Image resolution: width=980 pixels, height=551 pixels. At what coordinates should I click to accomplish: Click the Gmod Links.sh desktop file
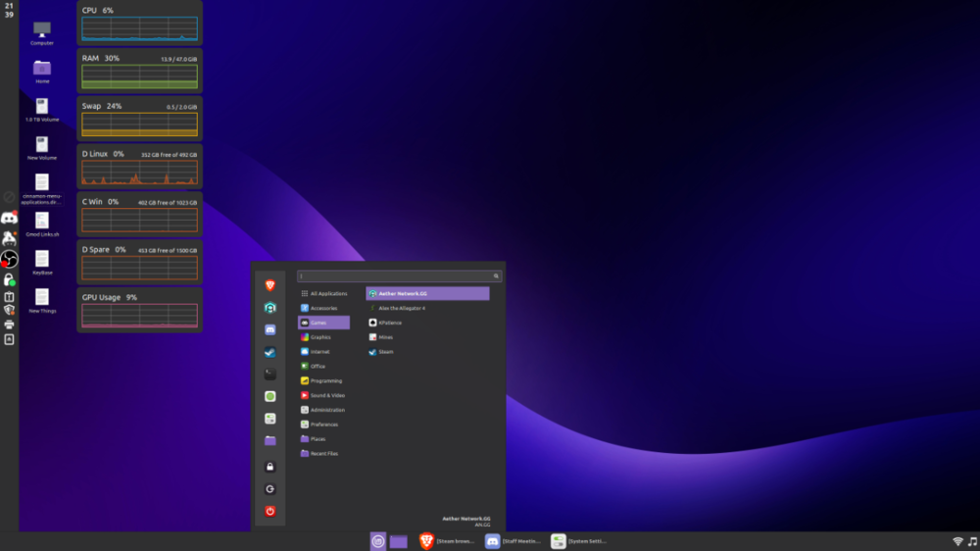(x=42, y=222)
